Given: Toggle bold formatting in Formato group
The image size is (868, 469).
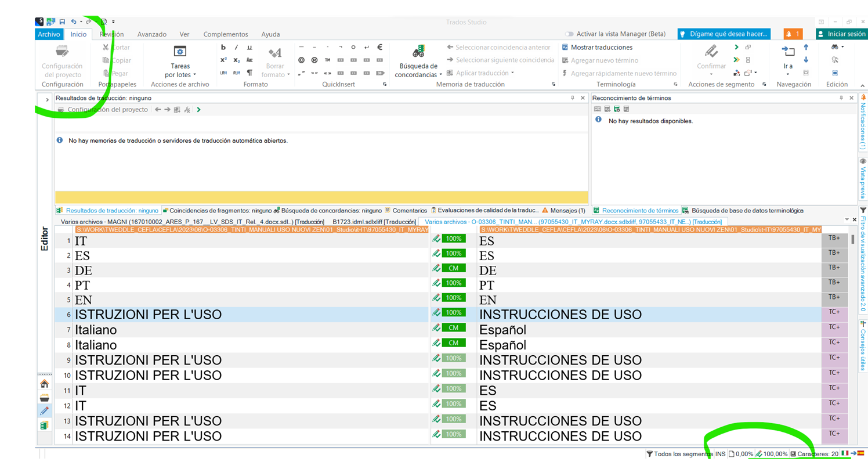Looking at the screenshot, I should pos(223,48).
